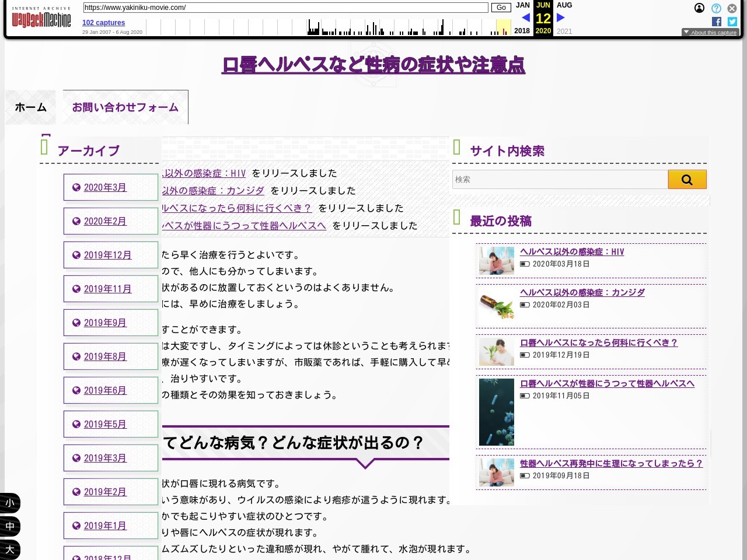Screen dimensions: 747x560
Task: Click the Wayback Machine logo
Action: (x=41, y=19)
